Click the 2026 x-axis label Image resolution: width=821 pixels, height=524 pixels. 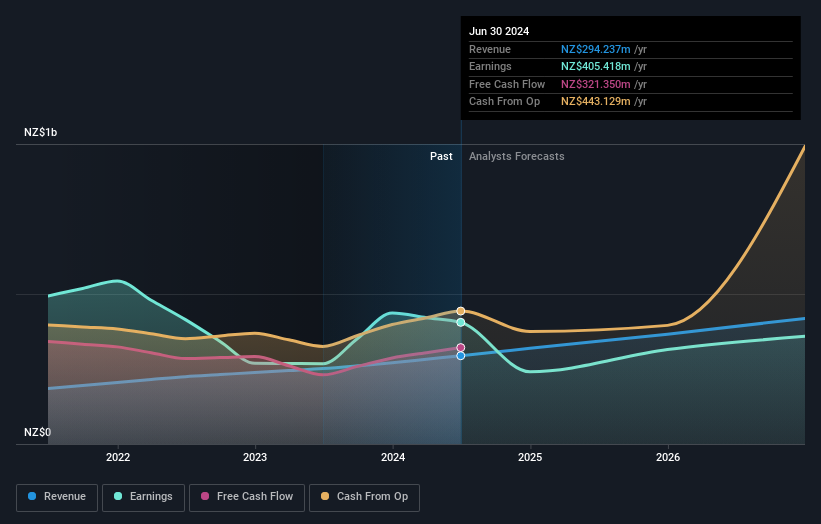click(x=668, y=457)
